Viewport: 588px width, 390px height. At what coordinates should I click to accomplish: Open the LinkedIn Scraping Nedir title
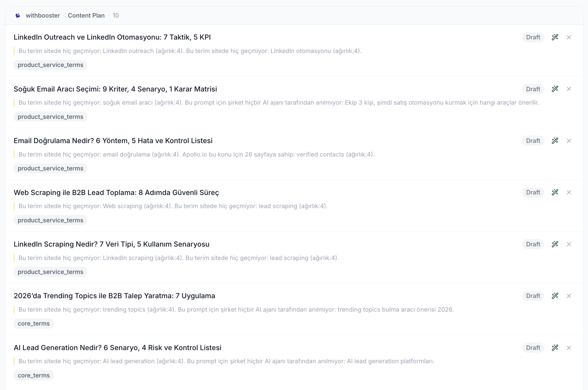click(x=111, y=244)
